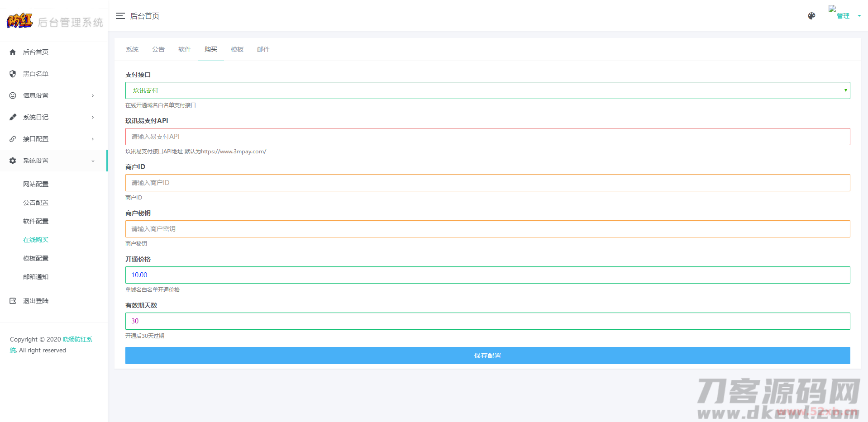This screenshot has height=422, width=868.
Task: Click the pencil icon for 系统日记
Action: pyautogui.click(x=13, y=117)
